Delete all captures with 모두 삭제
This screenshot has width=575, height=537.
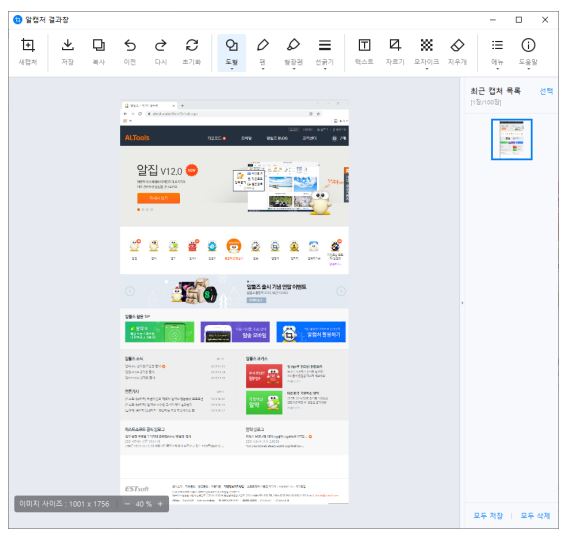[535, 515]
